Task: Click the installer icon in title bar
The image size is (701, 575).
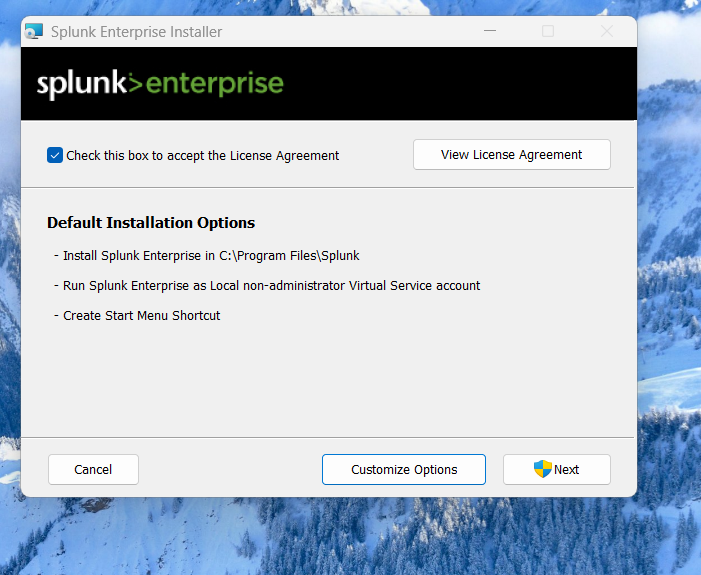Action: pos(34,31)
